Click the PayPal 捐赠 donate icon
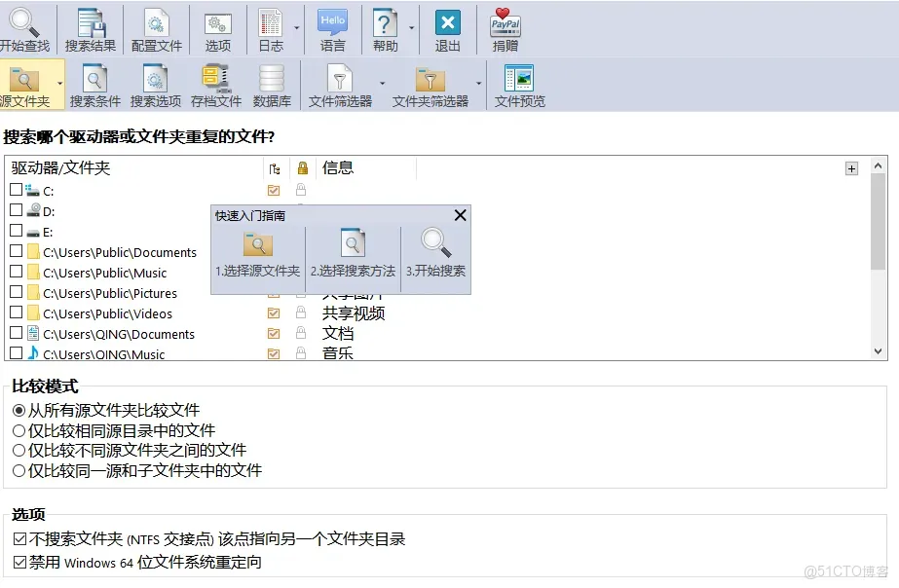The height and width of the screenshot is (588, 899). [505, 22]
